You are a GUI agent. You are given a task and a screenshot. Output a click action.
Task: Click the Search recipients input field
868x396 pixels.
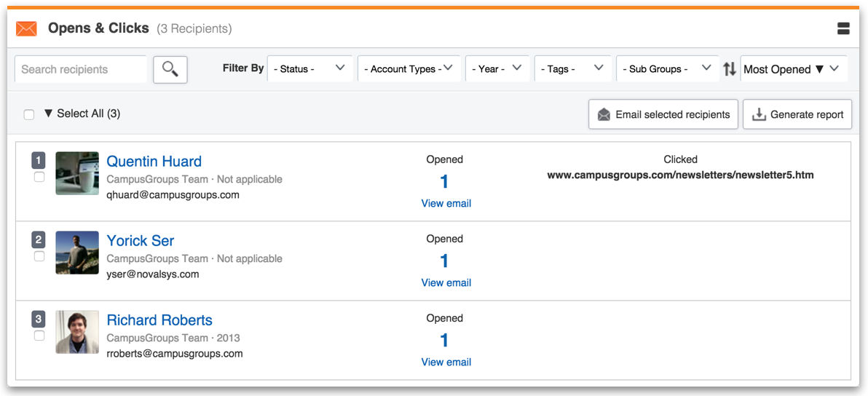point(81,70)
